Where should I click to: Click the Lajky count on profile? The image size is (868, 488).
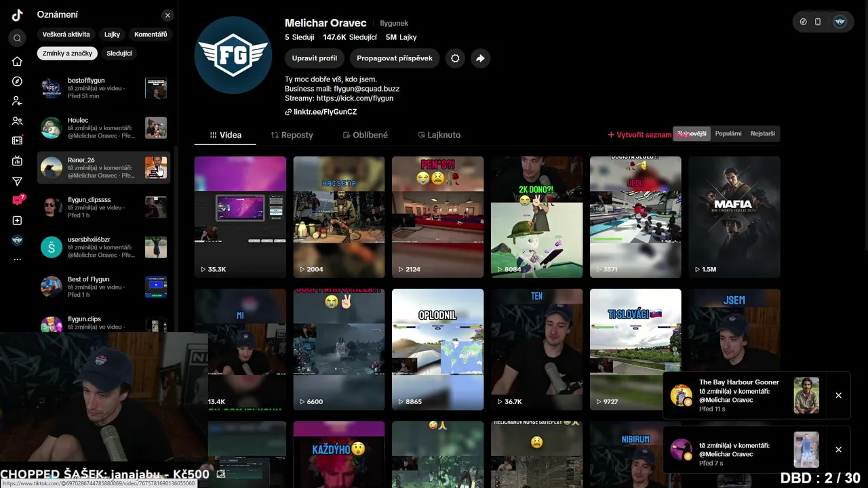click(x=401, y=37)
